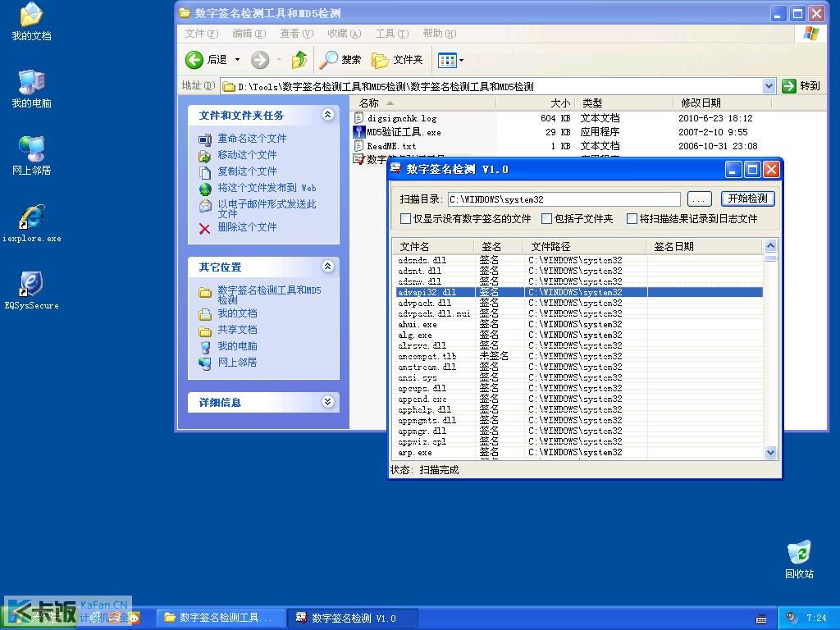
Task: Select digsignchk.log file icon
Action: pyautogui.click(x=359, y=118)
